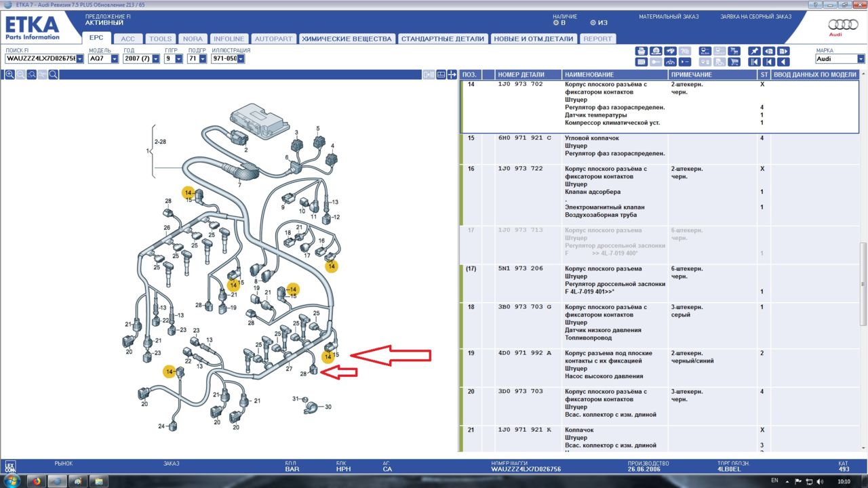Click the computer order icon in the toolbar
The height and width of the screenshot is (488, 868).
click(x=705, y=51)
